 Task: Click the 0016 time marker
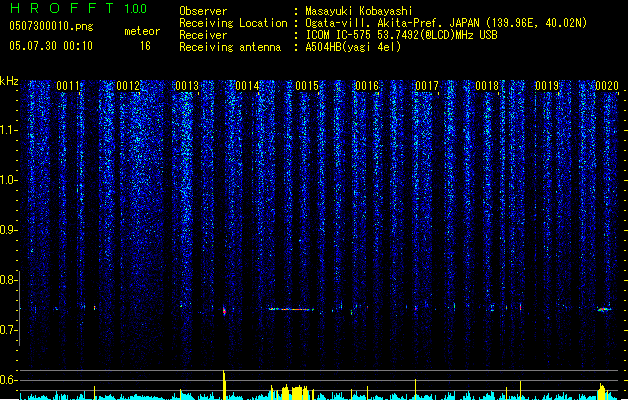[x=367, y=86]
